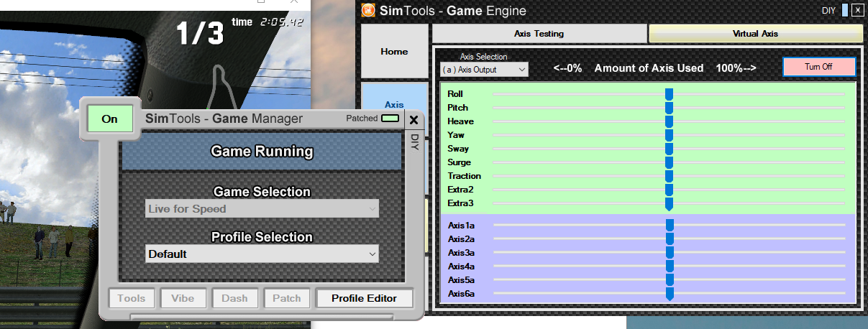Viewport: 868px width, 329px height.
Task: Click the Pitch slider handle
Action: pos(670,108)
